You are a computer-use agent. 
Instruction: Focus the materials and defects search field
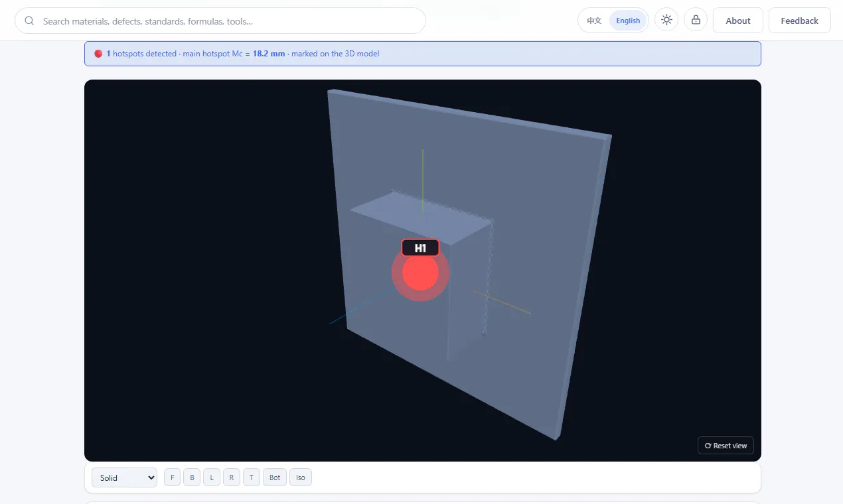point(220,21)
